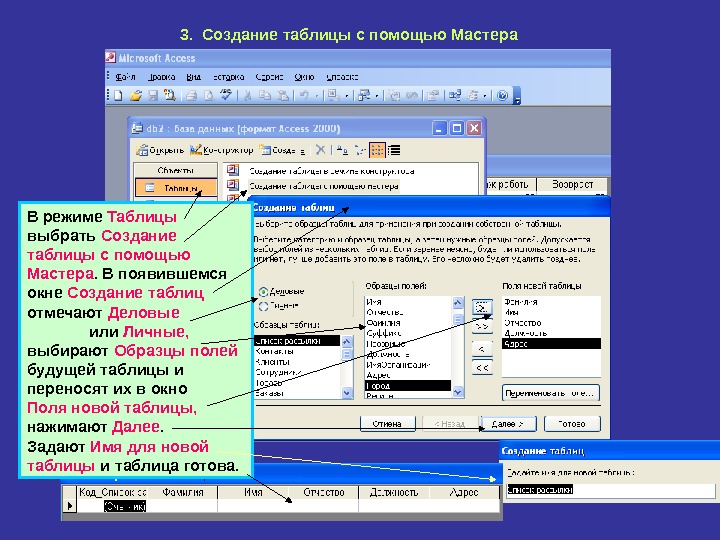Click the >> add all fields button

(482, 326)
